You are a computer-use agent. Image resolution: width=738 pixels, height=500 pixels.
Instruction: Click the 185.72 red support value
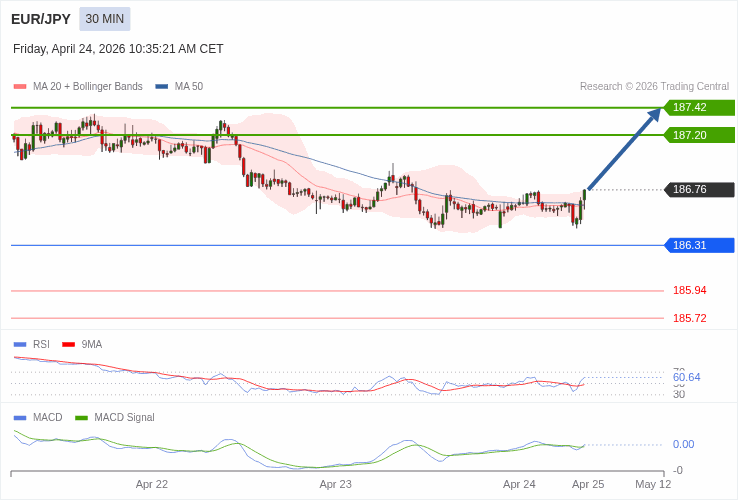pyautogui.click(x=690, y=318)
